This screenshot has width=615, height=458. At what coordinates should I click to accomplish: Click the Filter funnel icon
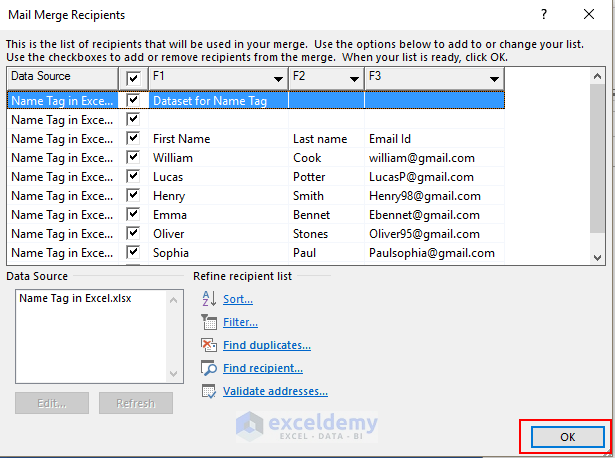[209, 322]
